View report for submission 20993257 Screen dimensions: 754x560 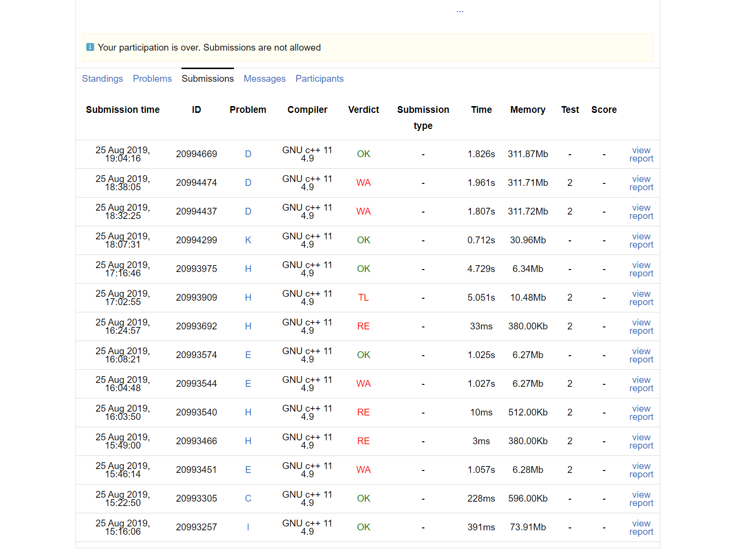point(641,528)
